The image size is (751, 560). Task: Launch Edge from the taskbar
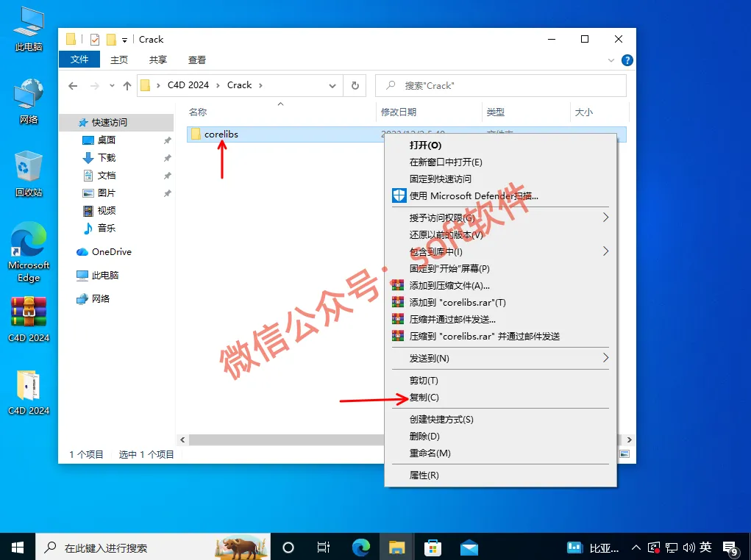360,547
